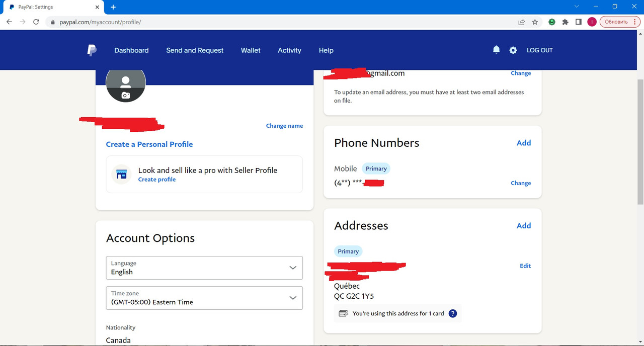Viewport: 644px width, 346px height.
Task: Bookmark this page with the star
Action: tap(535, 22)
